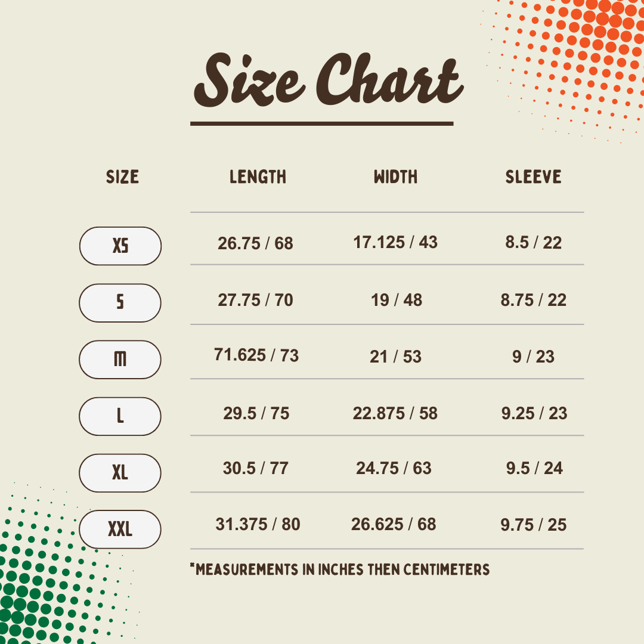Click the XXL size pill
Image resolution: width=644 pixels, height=644 pixels.
tap(120, 529)
